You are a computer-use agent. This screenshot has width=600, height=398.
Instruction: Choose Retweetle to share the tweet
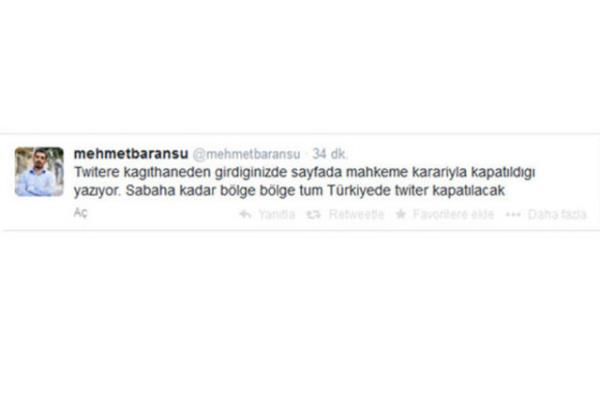click(356, 214)
